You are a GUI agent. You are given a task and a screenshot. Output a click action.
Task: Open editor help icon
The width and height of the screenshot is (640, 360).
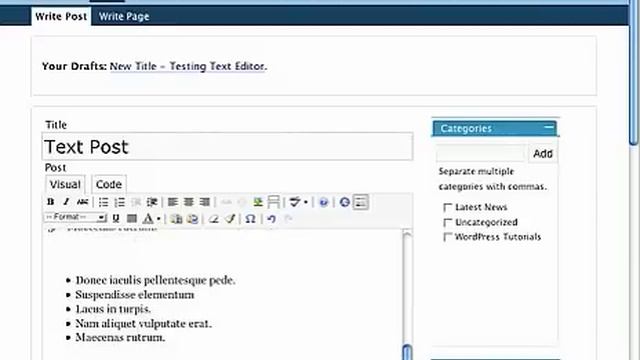tap(323, 202)
